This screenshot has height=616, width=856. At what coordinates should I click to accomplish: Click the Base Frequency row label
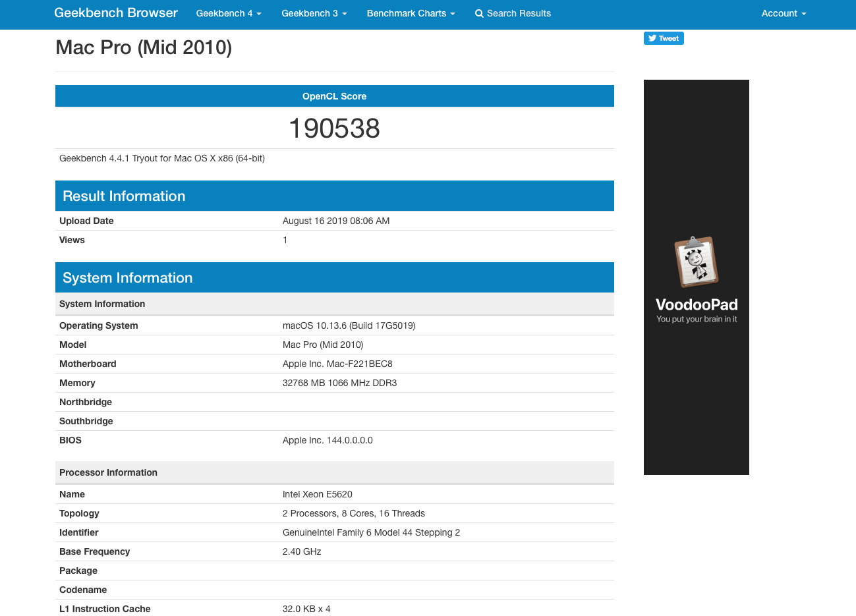pos(94,551)
